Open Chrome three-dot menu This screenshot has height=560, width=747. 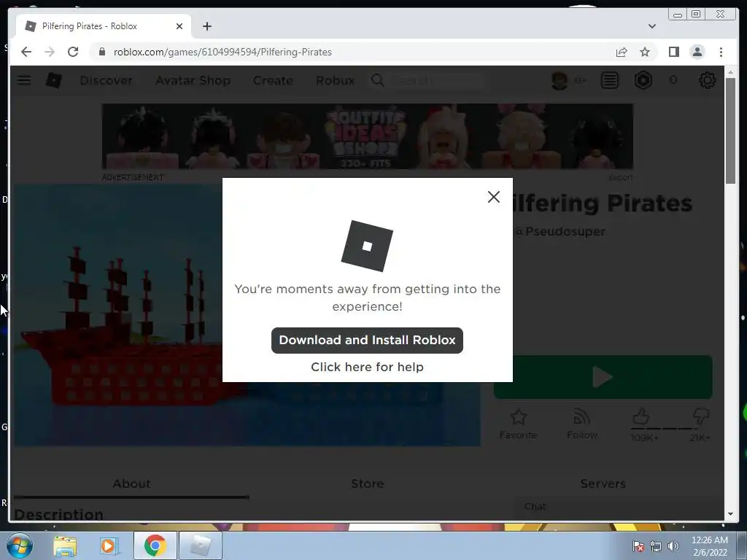[x=721, y=52]
